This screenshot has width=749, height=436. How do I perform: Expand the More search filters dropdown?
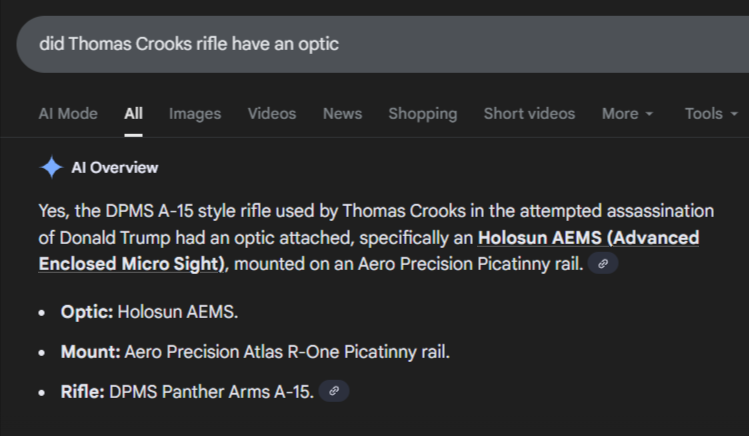[x=627, y=114]
